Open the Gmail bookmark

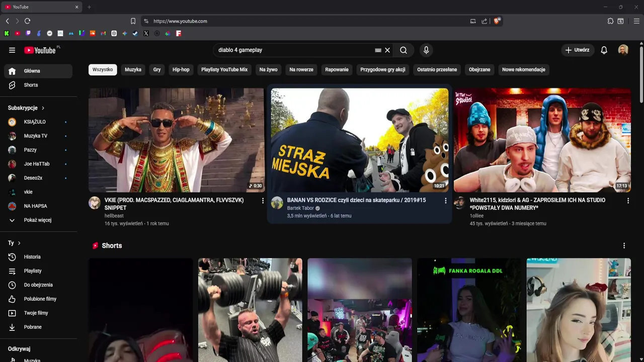pos(103,34)
